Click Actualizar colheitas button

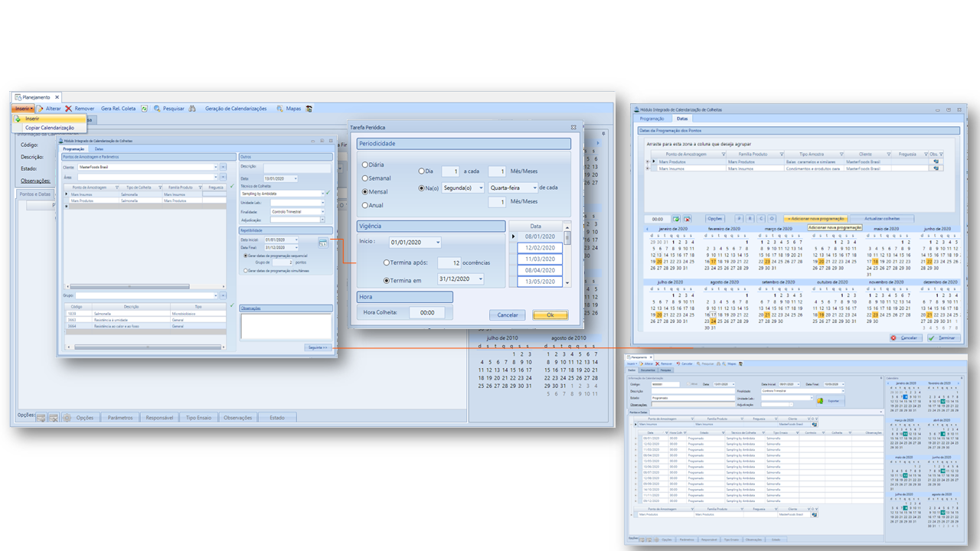(x=882, y=219)
